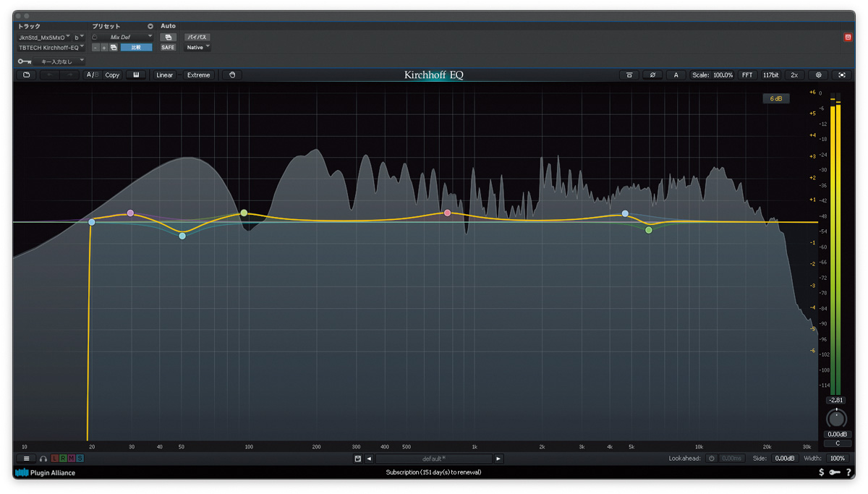Toggle the phase invert (Ø) button
This screenshot has height=494, width=868.
coord(652,75)
